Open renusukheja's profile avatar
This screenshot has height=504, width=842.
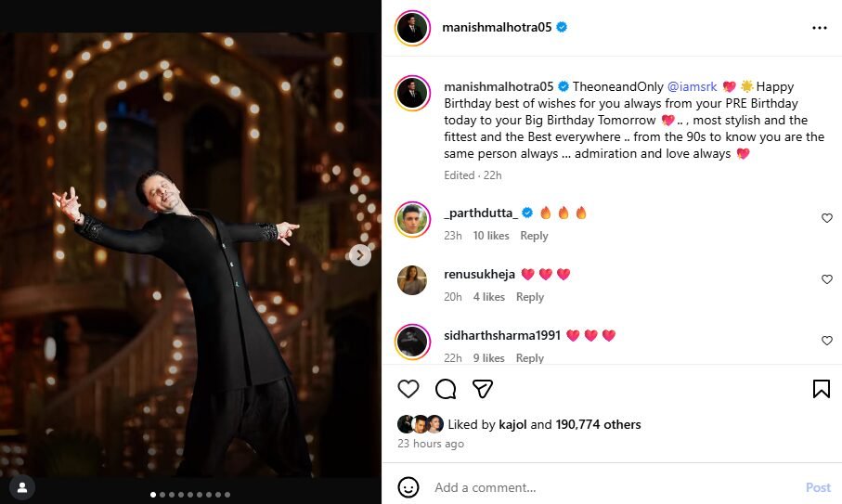point(412,279)
